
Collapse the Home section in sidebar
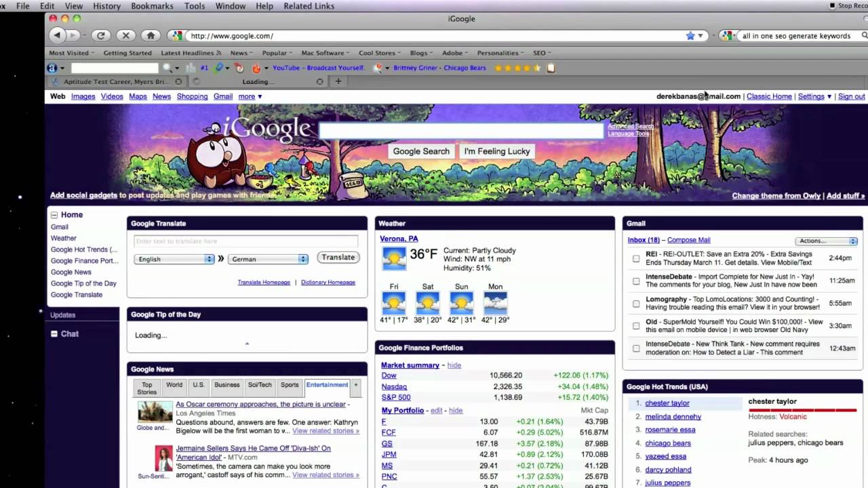point(54,215)
